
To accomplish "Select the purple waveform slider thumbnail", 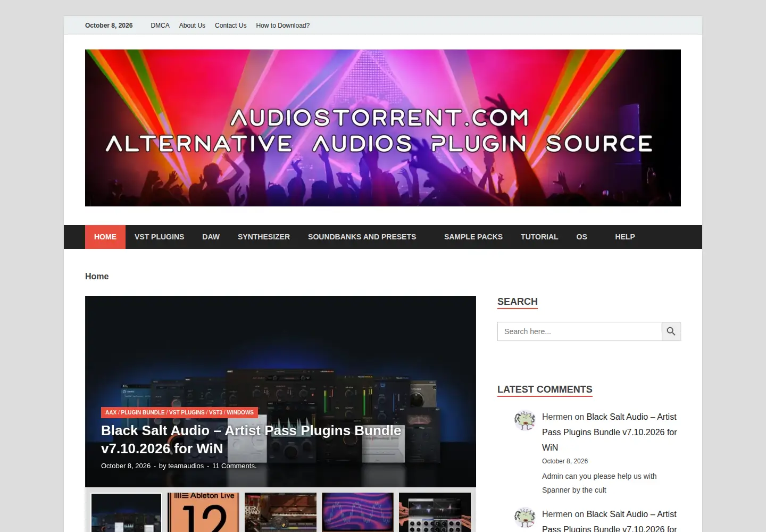I will click(357, 512).
